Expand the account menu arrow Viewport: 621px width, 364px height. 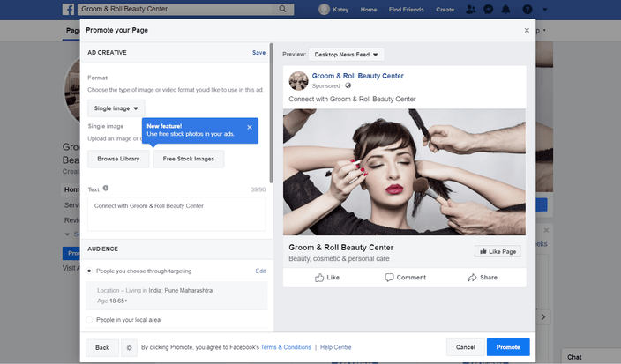[x=545, y=9]
